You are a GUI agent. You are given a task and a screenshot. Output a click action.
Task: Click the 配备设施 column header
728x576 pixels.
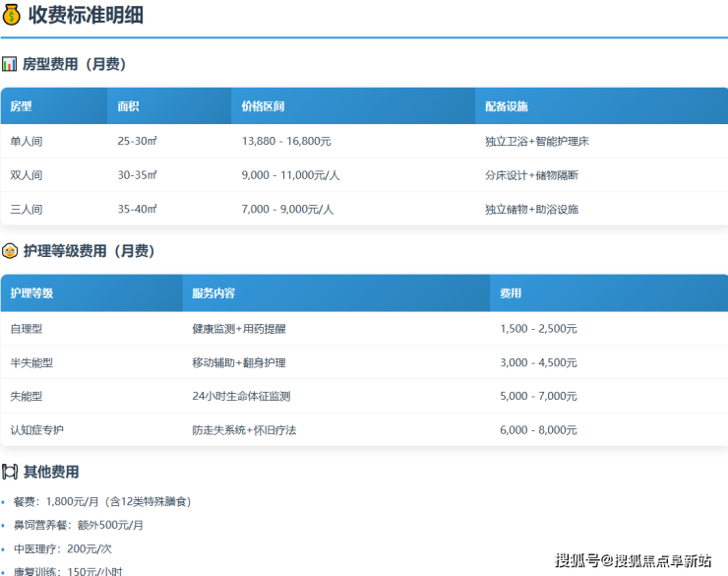(x=507, y=106)
